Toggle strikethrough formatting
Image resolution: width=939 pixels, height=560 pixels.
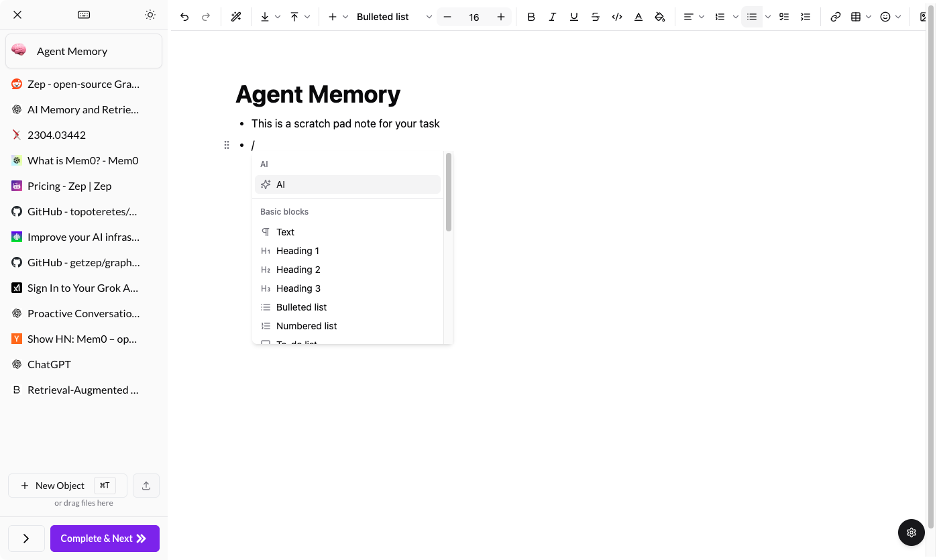coord(596,17)
